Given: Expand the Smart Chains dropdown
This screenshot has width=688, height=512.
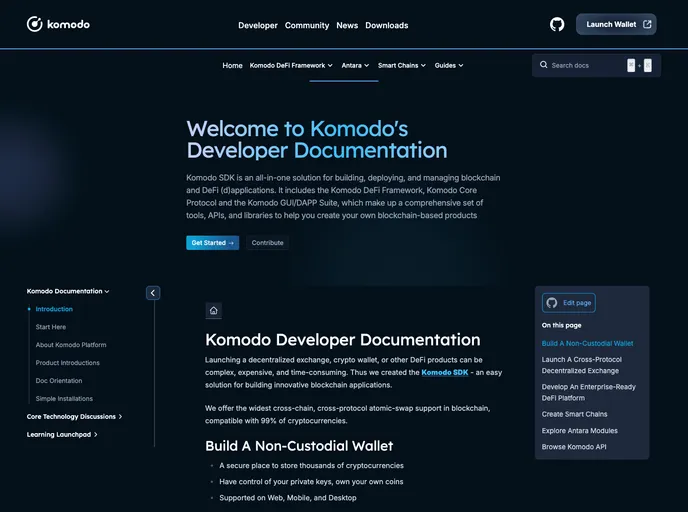Looking at the screenshot, I should pyautogui.click(x=402, y=65).
